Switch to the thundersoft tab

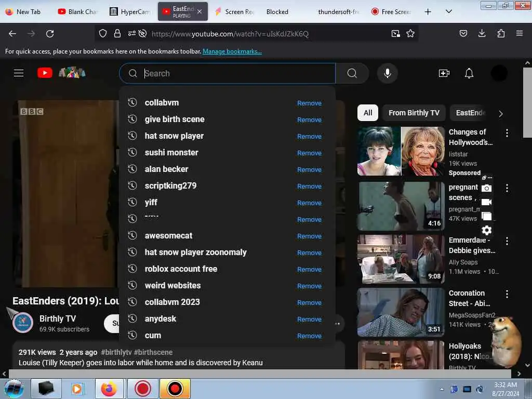pyautogui.click(x=338, y=12)
